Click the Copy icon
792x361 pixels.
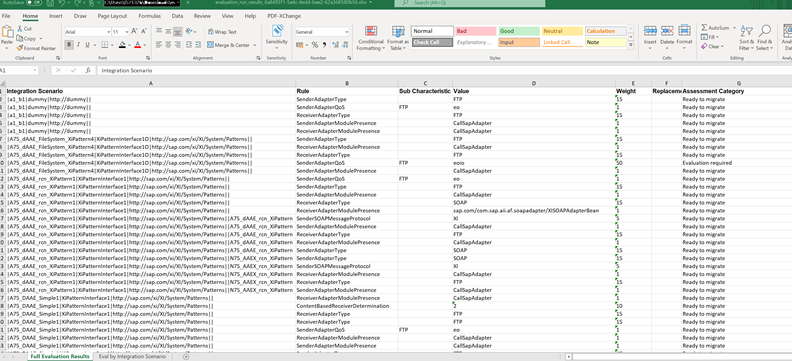click(x=20, y=38)
